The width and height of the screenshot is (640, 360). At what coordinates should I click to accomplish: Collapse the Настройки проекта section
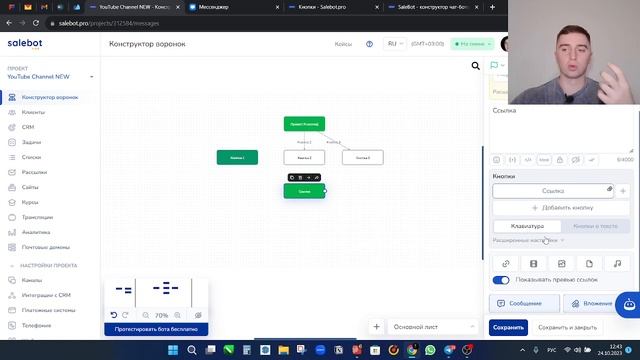coord(11,266)
